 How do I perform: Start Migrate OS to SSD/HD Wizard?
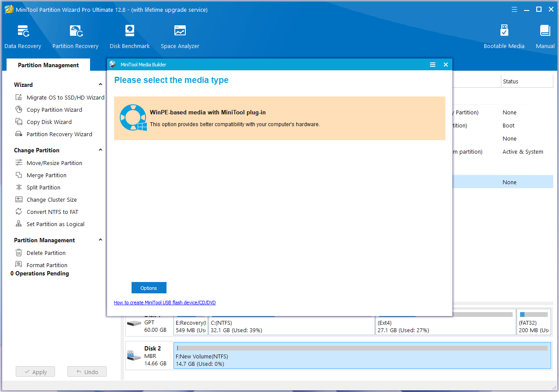(x=59, y=97)
